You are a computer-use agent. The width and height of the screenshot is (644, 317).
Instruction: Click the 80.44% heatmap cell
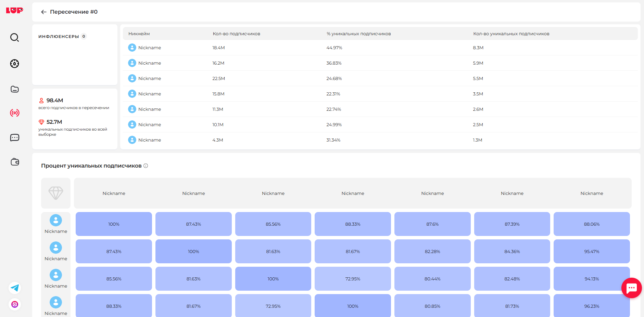[x=432, y=279]
